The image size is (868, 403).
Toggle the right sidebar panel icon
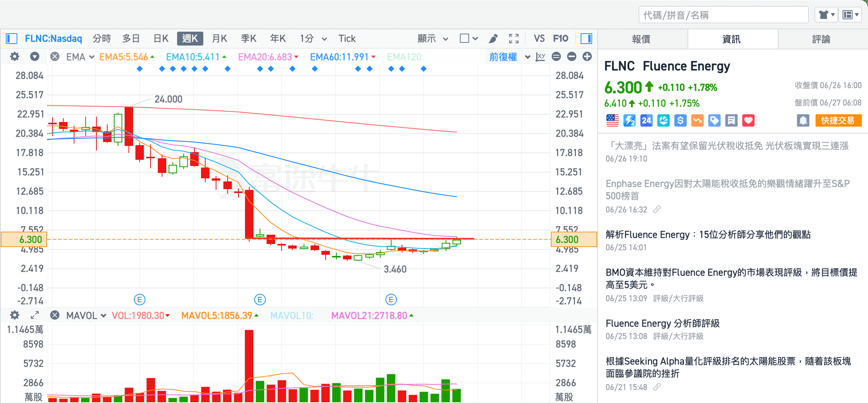coord(586,39)
